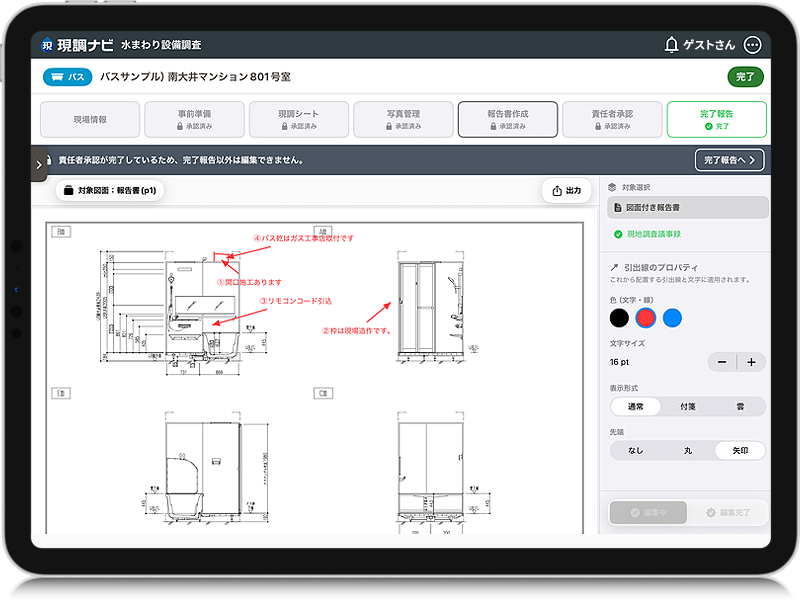Image resolution: width=800 pixels, height=609 pixels.
Task: Click the 完了報告へ button
Action: 729,160
